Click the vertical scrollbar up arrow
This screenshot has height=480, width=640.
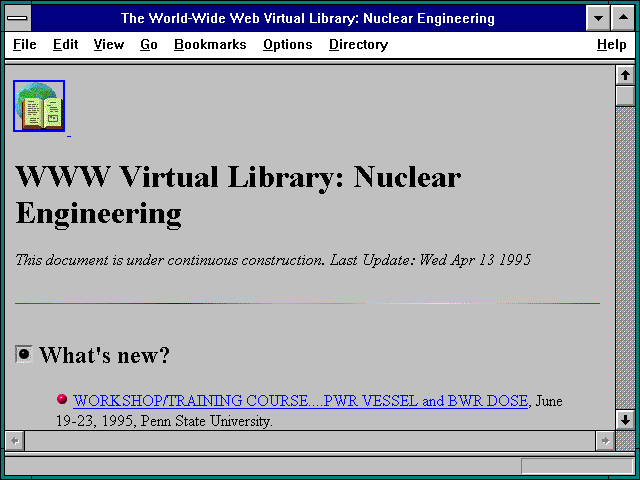click(x=625, y=75)
